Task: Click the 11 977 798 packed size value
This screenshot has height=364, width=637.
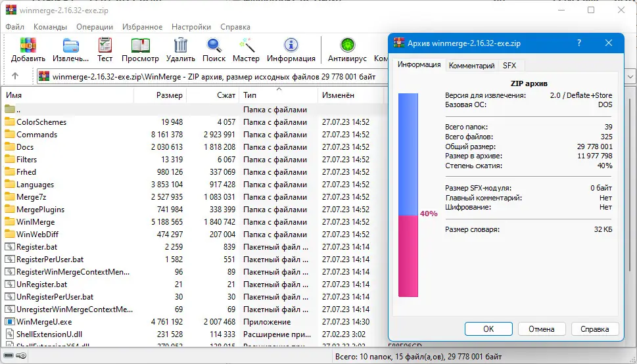Action: [594, 156]
